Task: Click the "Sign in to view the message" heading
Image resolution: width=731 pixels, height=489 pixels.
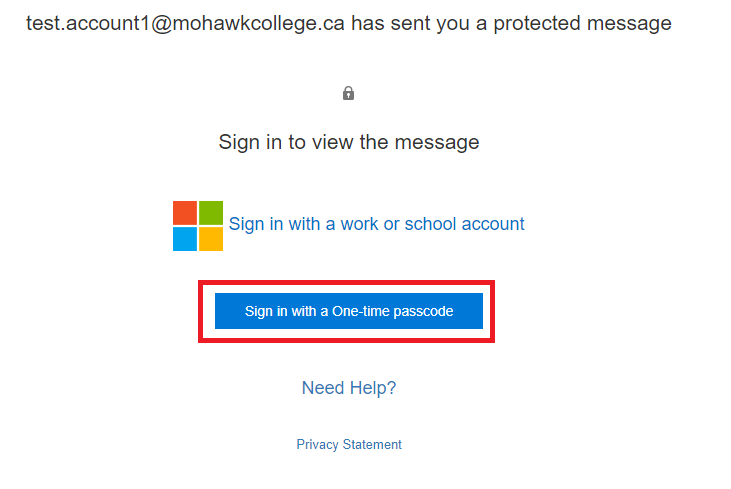Action: point(349,142)
